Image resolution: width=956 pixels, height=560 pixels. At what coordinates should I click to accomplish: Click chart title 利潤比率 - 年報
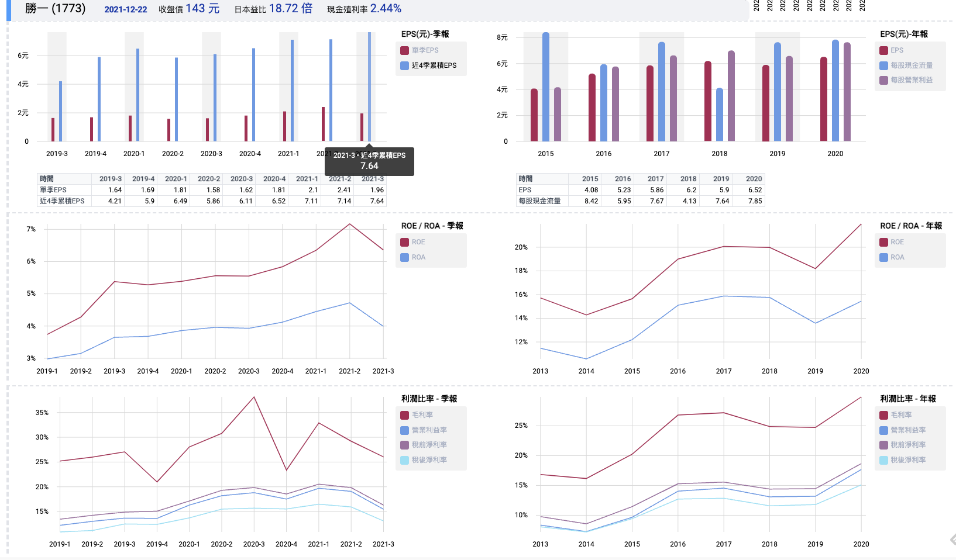pyautogui.click(x=908, y=399)
